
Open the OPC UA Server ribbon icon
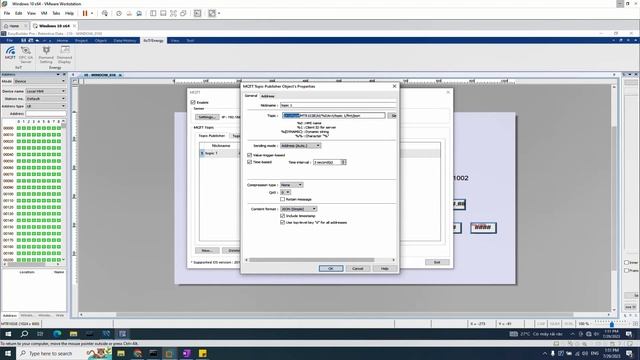pos(26,55)
